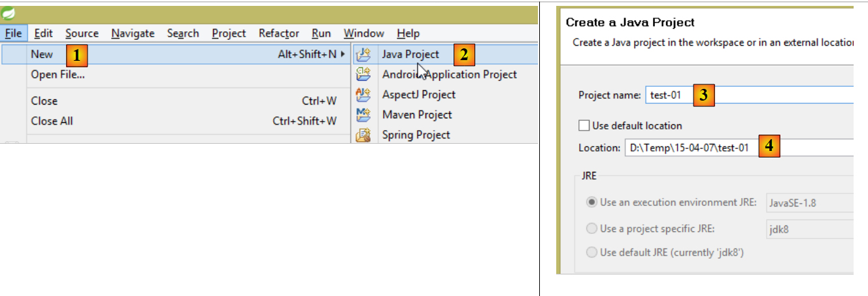Click the Maven Project icon
Viewport: 868px width, 296px height.
tap(363, 115)
